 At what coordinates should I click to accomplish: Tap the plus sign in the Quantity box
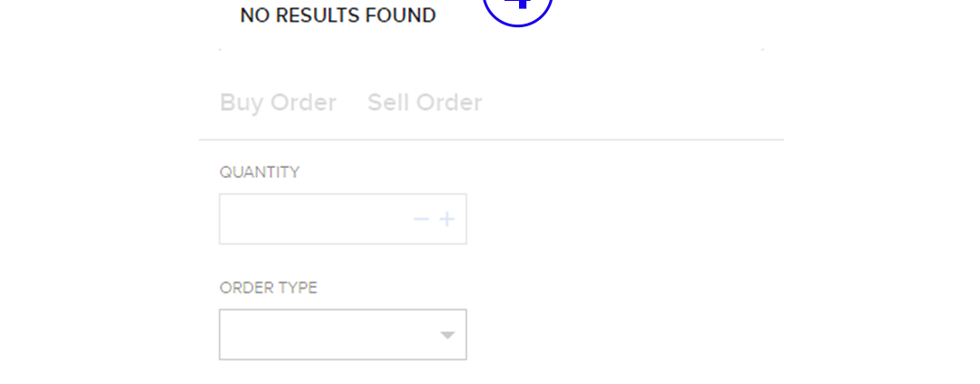446,219
